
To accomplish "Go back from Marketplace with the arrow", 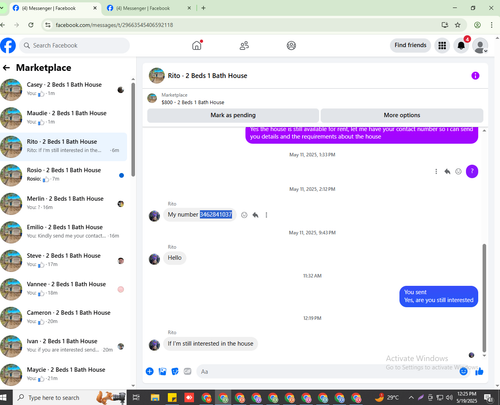I will pos(6,68).
